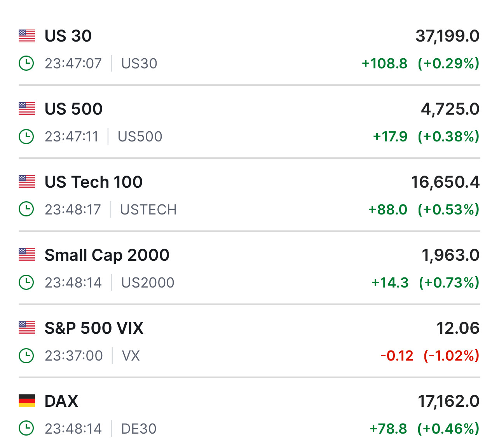
Task: Click the VIX price 12.06
Action: click(x=458, y=328)
